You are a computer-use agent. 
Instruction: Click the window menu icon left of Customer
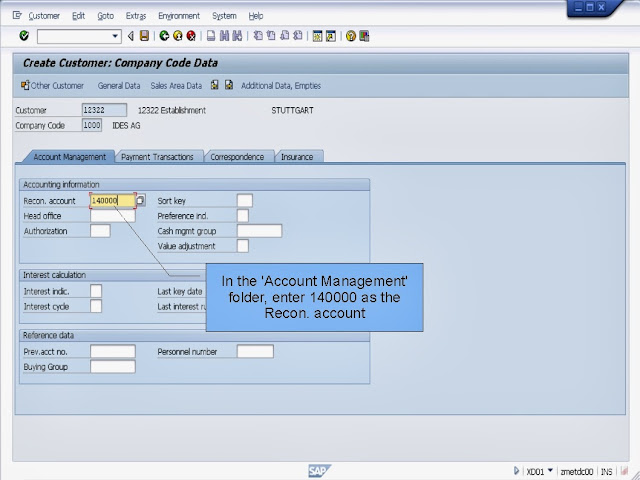[17, 16]
